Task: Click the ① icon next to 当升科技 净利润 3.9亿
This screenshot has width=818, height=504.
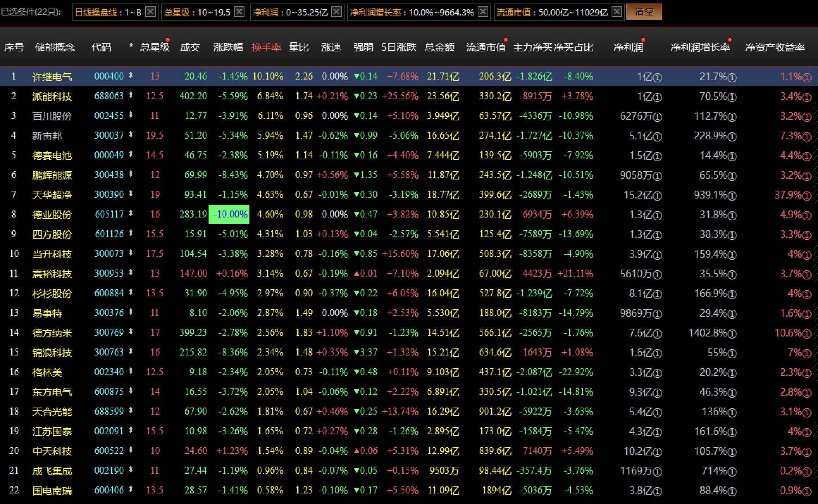Action: pos(657,255)
